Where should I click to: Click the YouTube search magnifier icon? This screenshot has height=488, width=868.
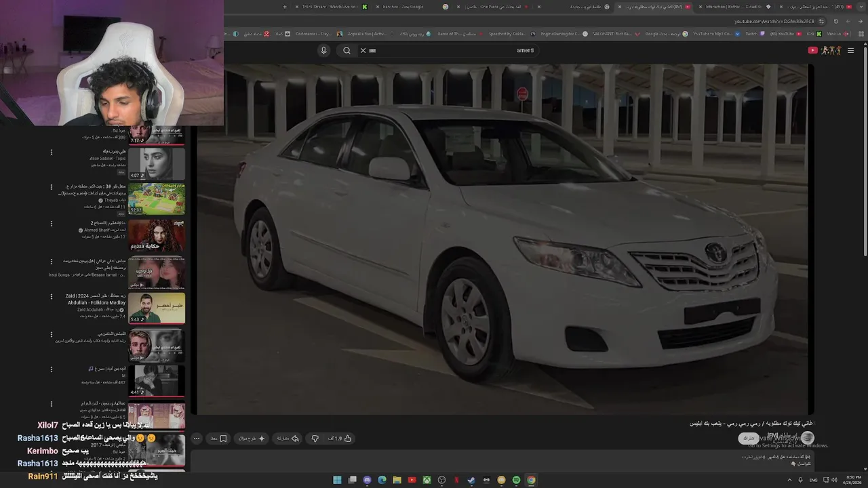pos(347,50)
